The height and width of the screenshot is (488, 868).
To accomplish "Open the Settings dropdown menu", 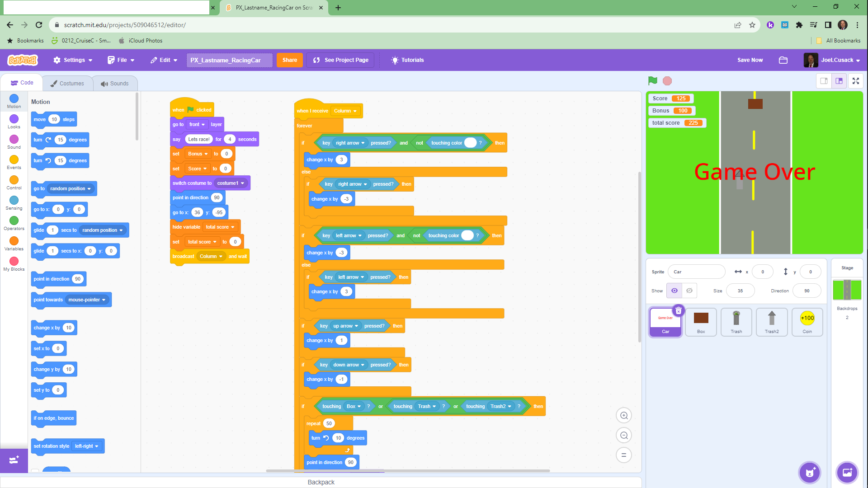I will 72,60.
